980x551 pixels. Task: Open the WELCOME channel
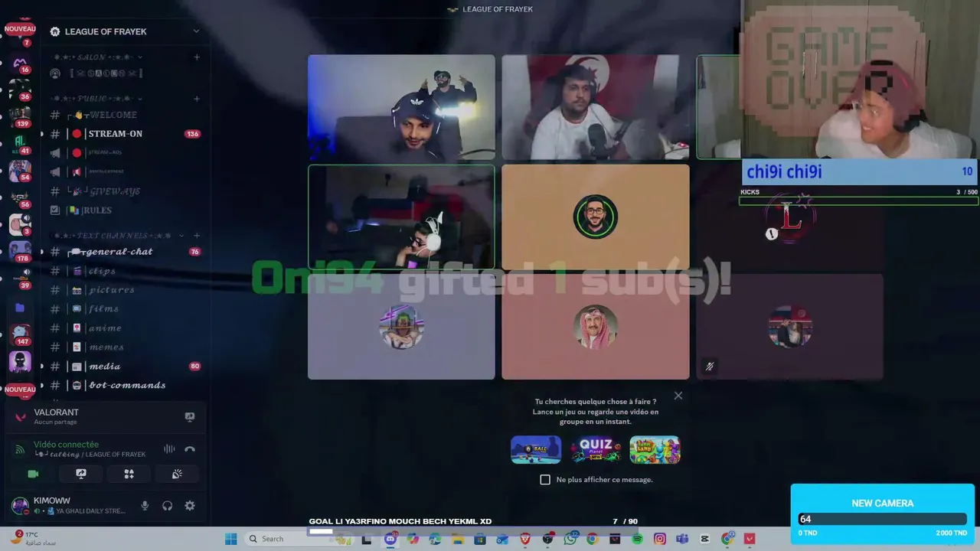(125, 115)
